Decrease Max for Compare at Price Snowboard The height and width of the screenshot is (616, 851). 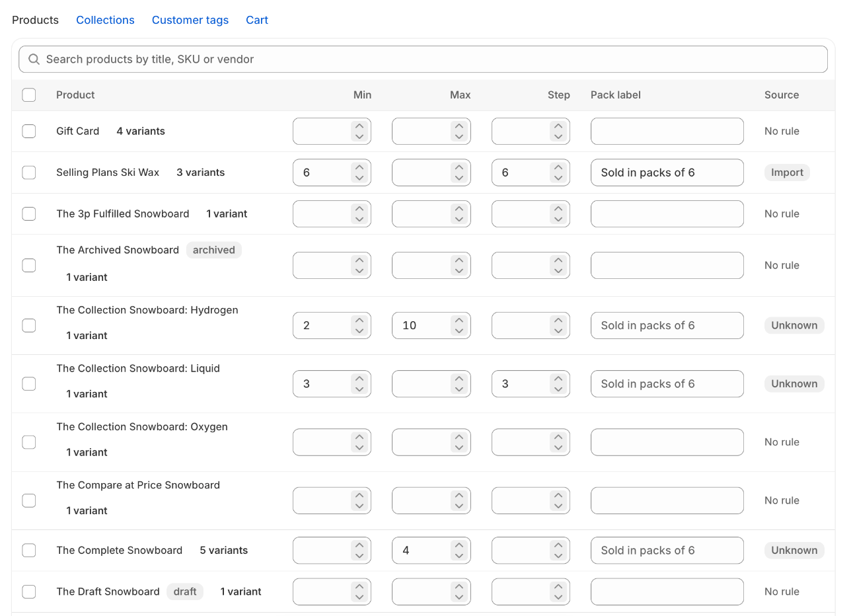tap(459, 506)
